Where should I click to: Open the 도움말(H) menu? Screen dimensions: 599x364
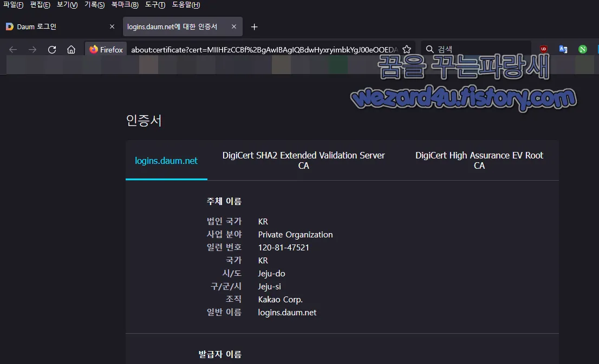(186, 4)
